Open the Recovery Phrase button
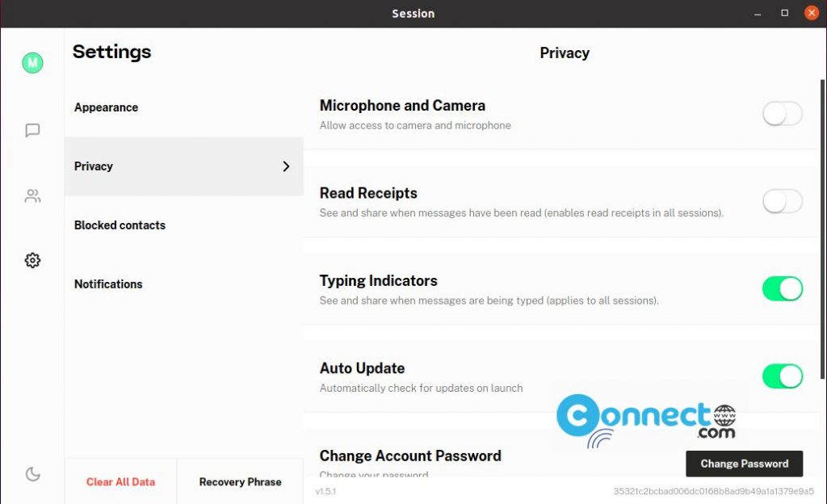 point(240,482)
